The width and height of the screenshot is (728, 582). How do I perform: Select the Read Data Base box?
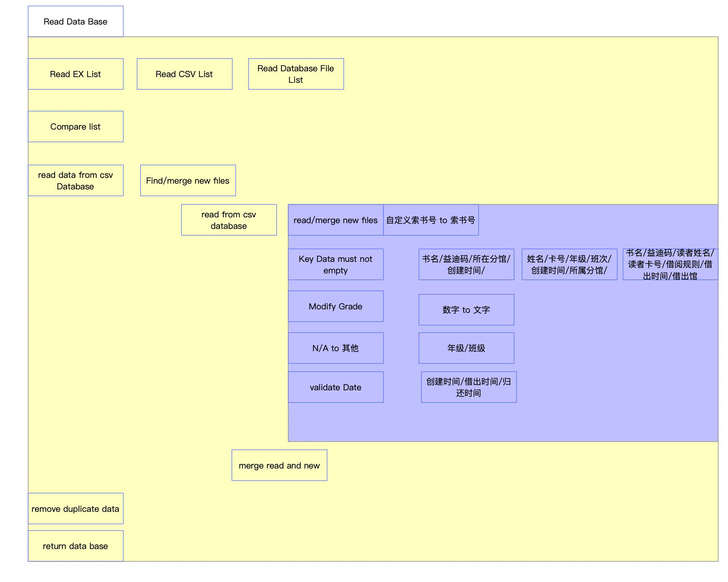(x=75, y=21)
